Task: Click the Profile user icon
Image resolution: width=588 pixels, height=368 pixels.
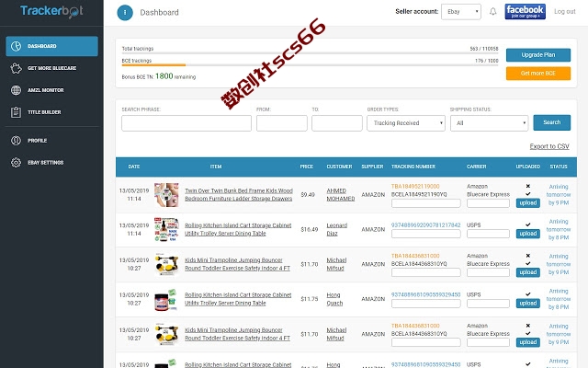Action: [x=16, y=141]
